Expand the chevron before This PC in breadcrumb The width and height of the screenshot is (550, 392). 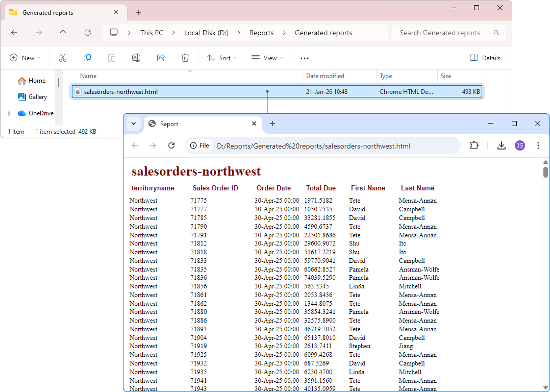pyautogui.click(x=129, y=33)
